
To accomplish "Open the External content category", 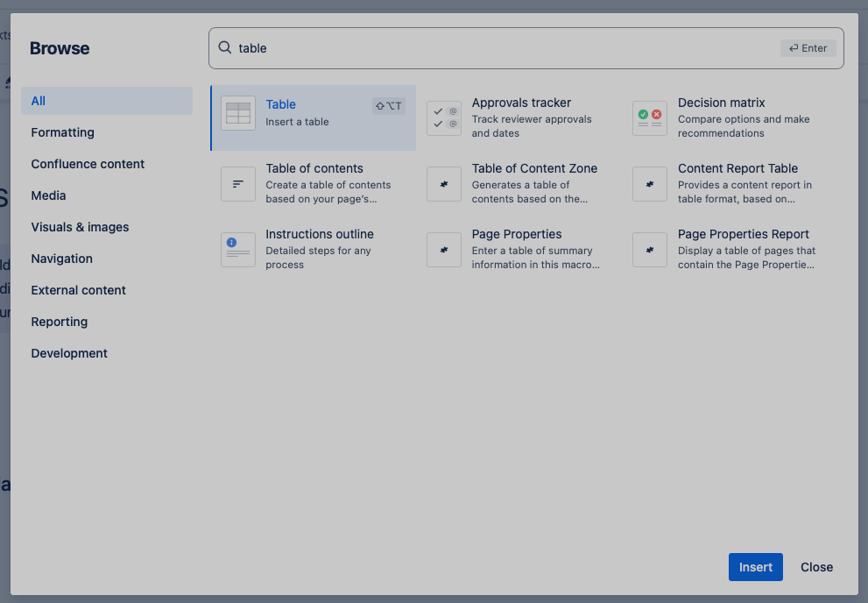I will point(107,290).
